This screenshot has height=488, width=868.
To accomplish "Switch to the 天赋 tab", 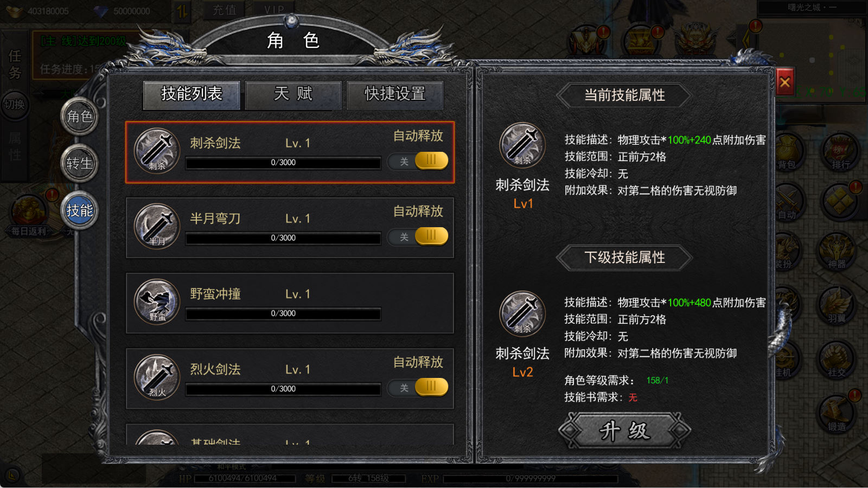I will tap(293, 94).
